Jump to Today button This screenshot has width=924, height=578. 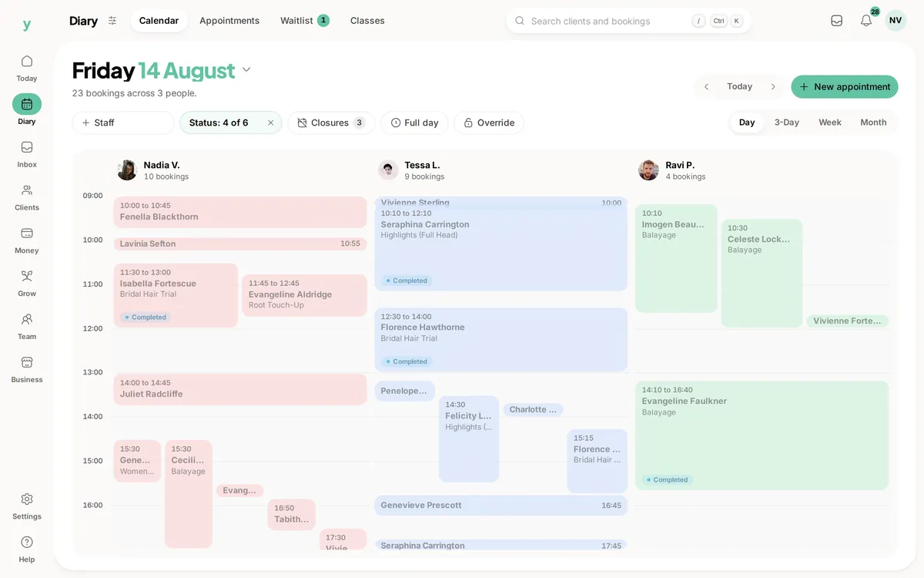tap(739, 87)
